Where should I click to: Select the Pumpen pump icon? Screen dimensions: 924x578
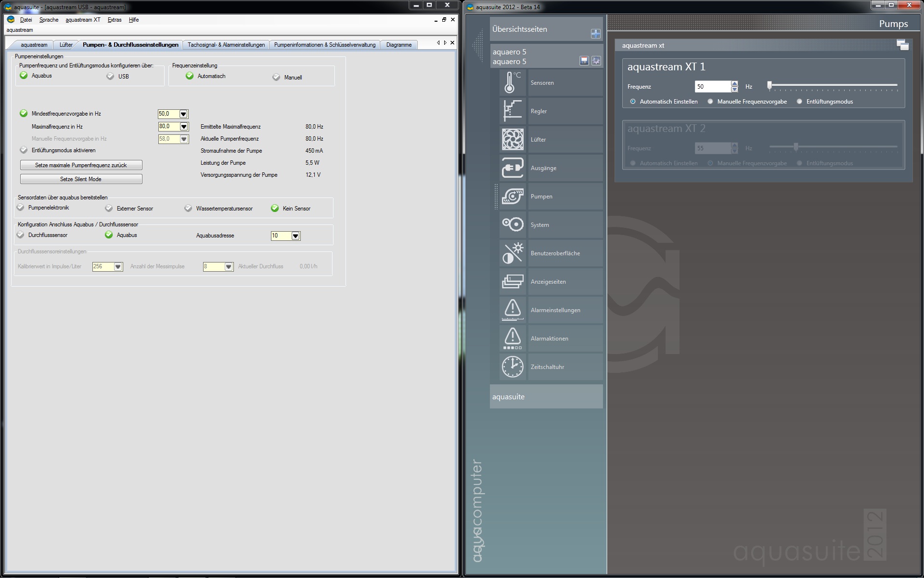coord(513,197)
